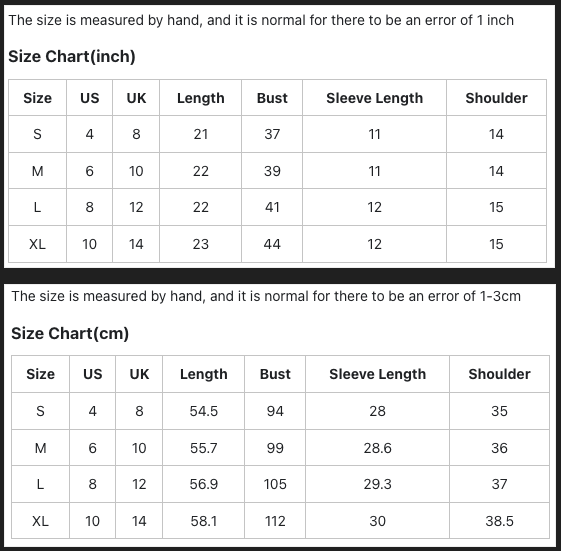Screen dimensions: 561x551
Task: Click the 1-3cm error note text
Action: [266, 296]
